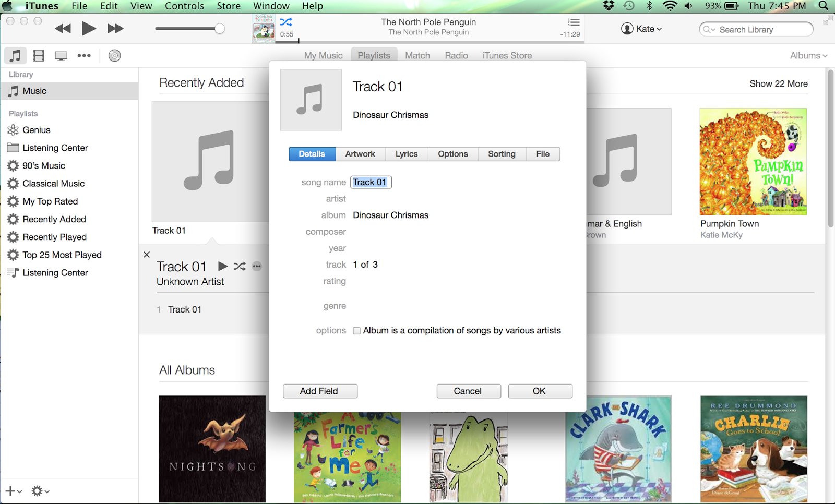Switch to the File tab
Viewport: 835px width, 504px height.
543,154
